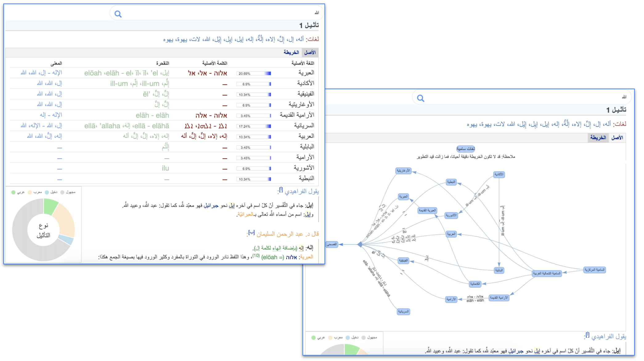Image resolution: width=644 pixels, height=361 pixels.
Task: Click the green عربي legend dot in table window
Action: point(13,192)
